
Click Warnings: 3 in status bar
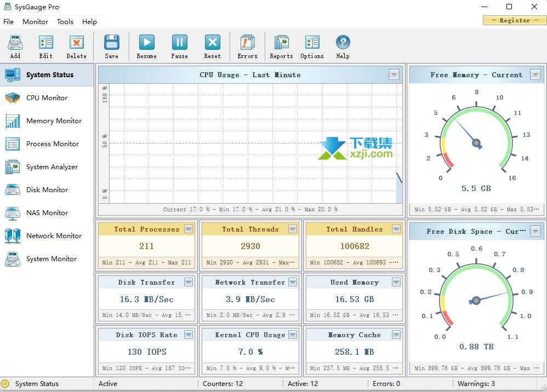pos(476,384)
